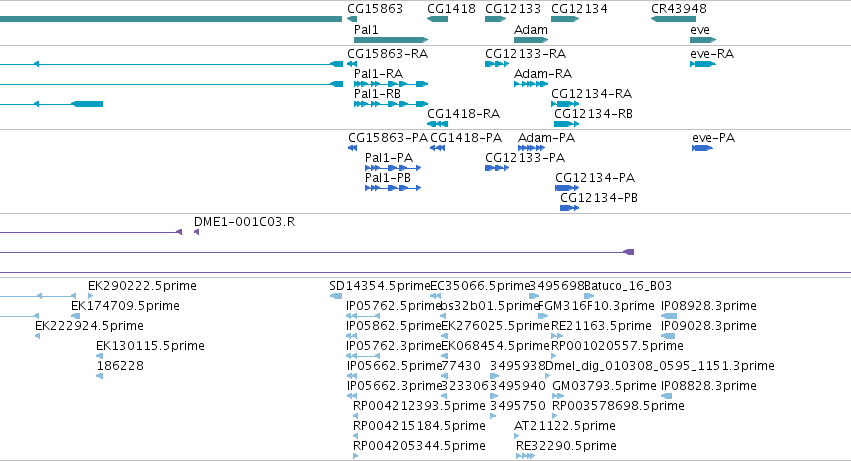Click the Pal1-RA transcript exon glyph
The width and height of the screenshot is (851, 461).
[x=391, y=84]
